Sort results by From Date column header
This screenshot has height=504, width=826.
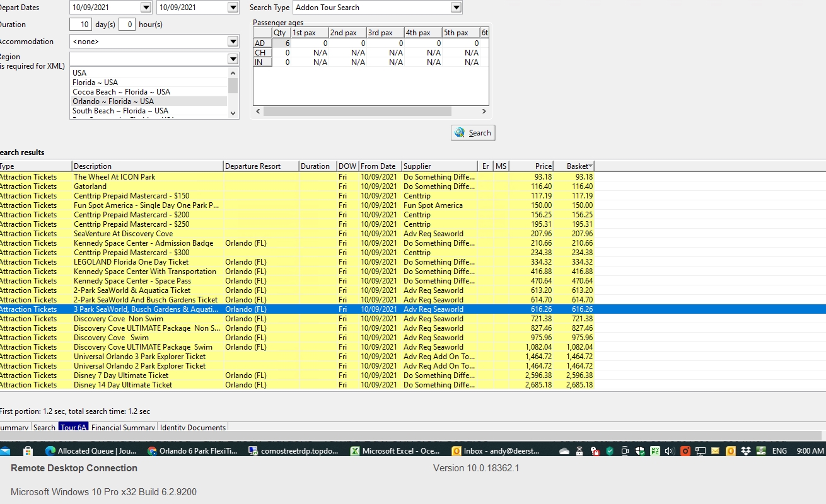pyautogui.click(x=380, y=166)
